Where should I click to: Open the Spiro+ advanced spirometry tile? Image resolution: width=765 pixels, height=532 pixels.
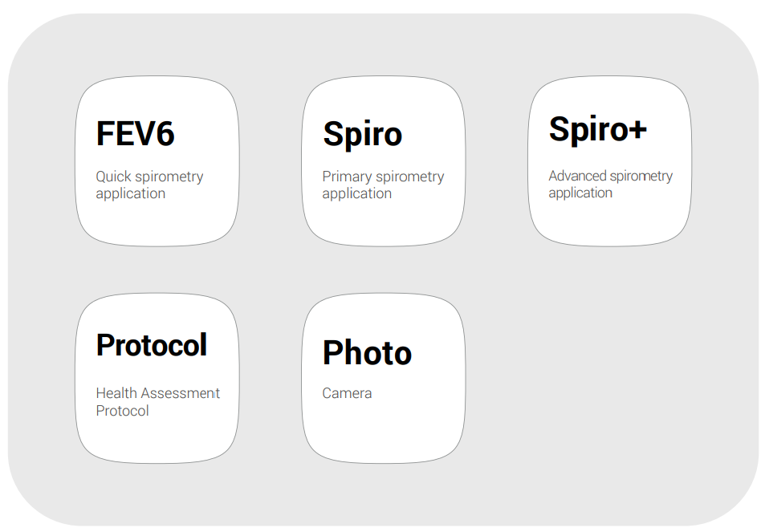click(609, 160)
